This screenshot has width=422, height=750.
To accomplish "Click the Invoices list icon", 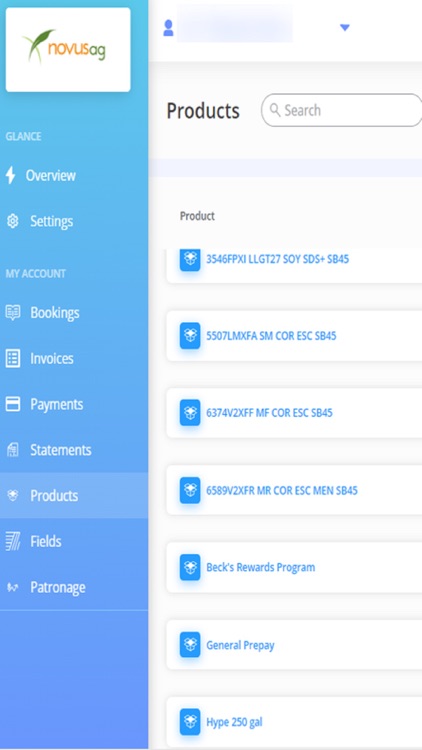I will point(12,358).
